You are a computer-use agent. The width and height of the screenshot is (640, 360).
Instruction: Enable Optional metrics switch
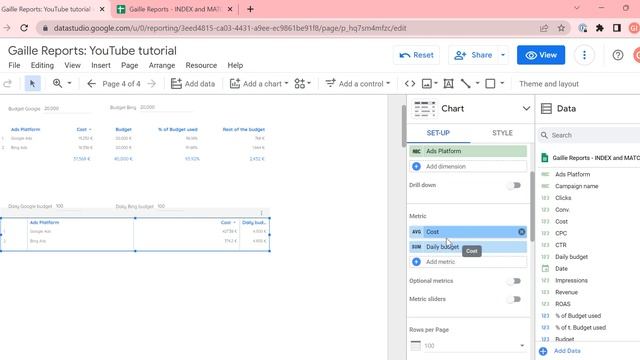click(x=515, y=281)
